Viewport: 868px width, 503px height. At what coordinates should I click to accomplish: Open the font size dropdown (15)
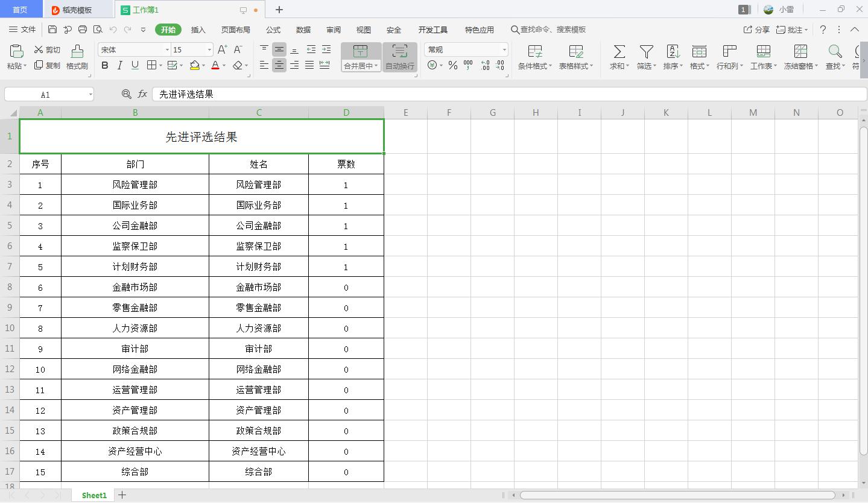209,49
